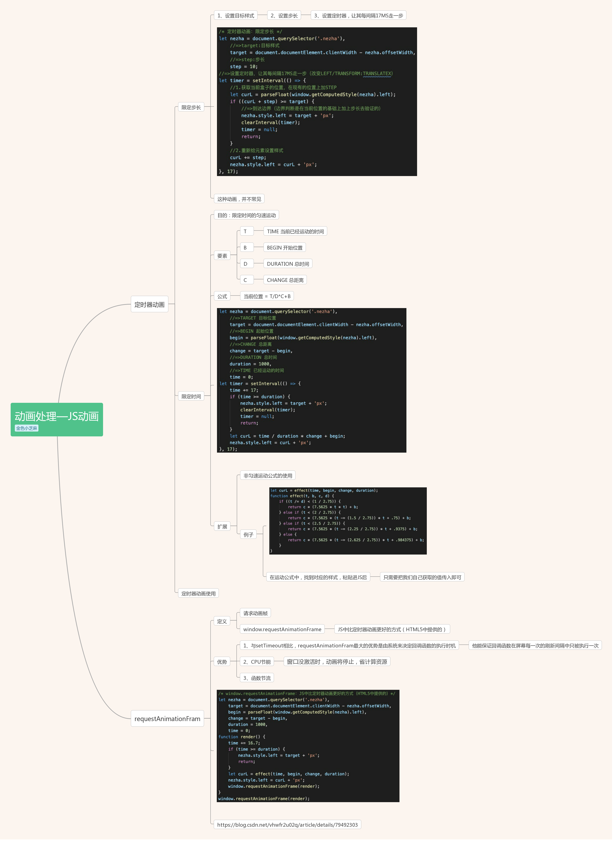This screenshot has height=845, width=616.
Task: Click the 限定时间 branch node
Action: click(x=191, y=396)
